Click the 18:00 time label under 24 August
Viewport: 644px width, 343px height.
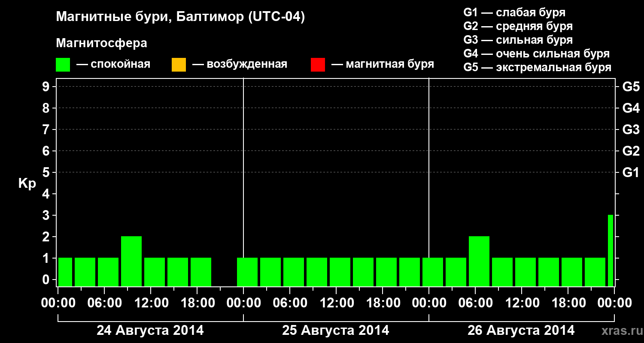197,303
